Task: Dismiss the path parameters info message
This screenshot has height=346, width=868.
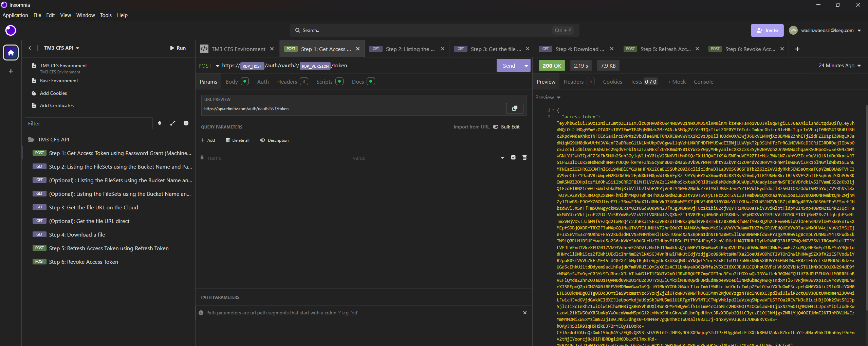Action: (x=525, y=313)
